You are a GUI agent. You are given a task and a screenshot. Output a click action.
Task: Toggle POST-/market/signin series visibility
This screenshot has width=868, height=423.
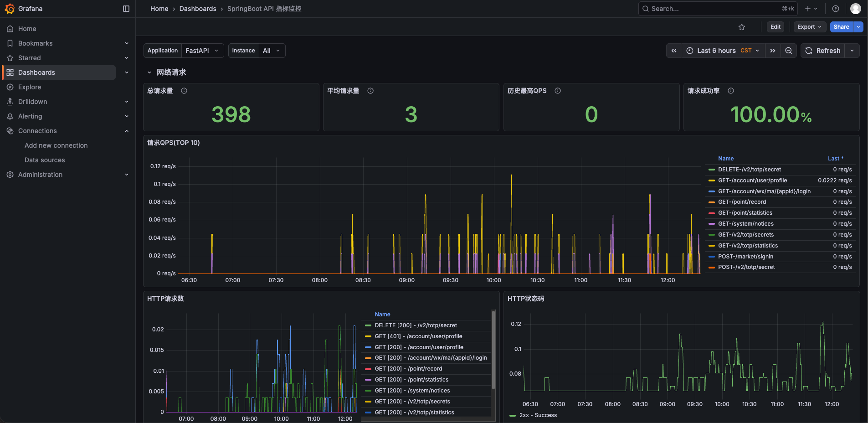(x=745, y=257)
